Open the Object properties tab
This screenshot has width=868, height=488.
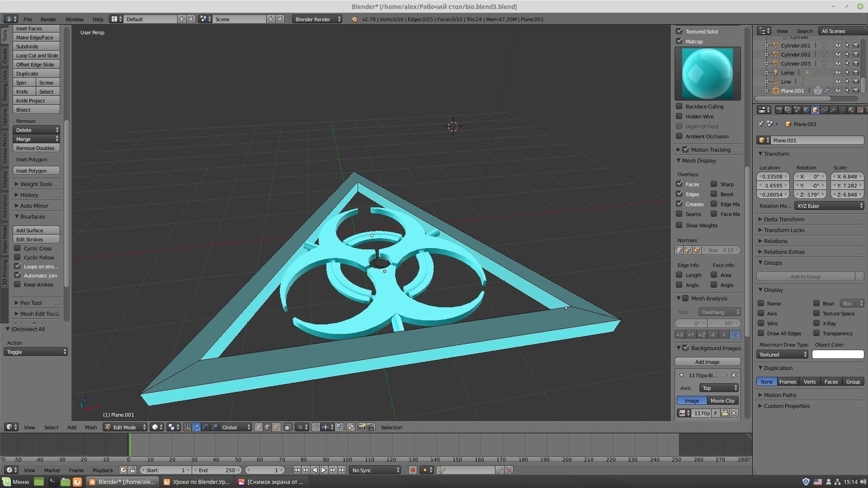pos(815,110)
